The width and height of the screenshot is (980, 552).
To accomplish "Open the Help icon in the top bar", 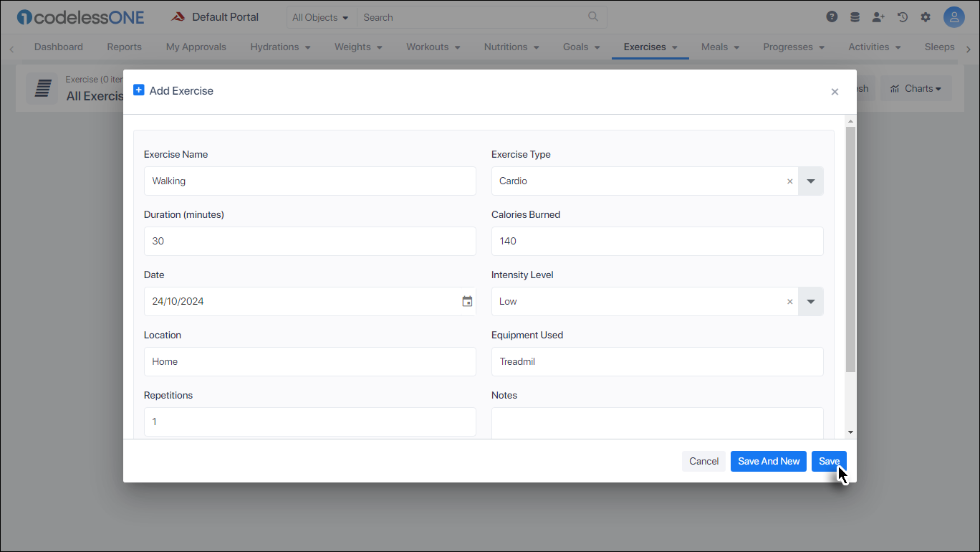I will (832, 16).
